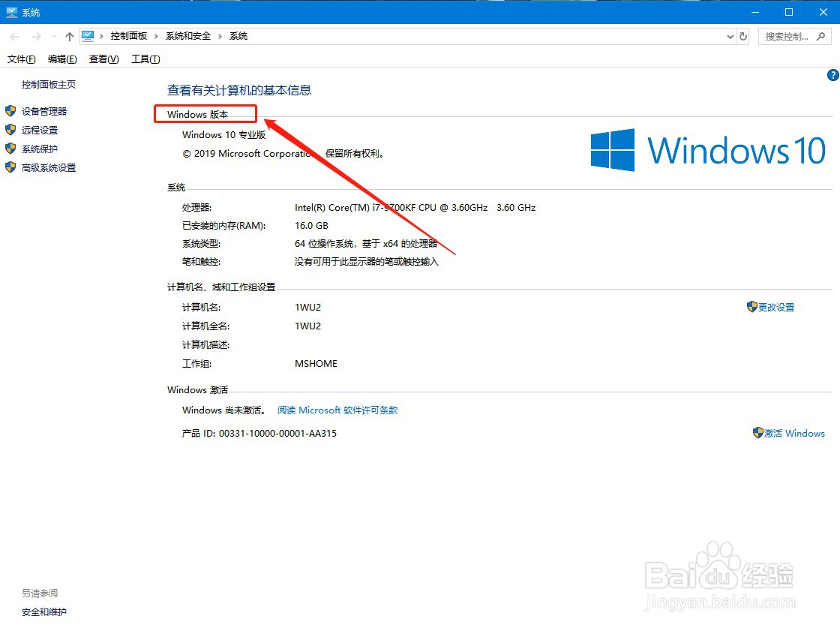Viewport: 840px width, 631px height.
Task: Click 系统 breadcrumb in address bar
Action: [x=238, y=36]
